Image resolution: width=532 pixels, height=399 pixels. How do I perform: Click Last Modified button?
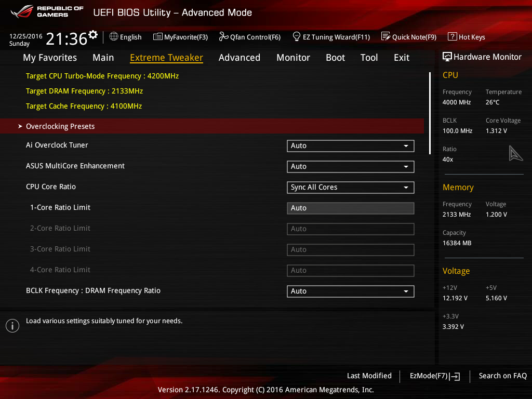point(369,376)
